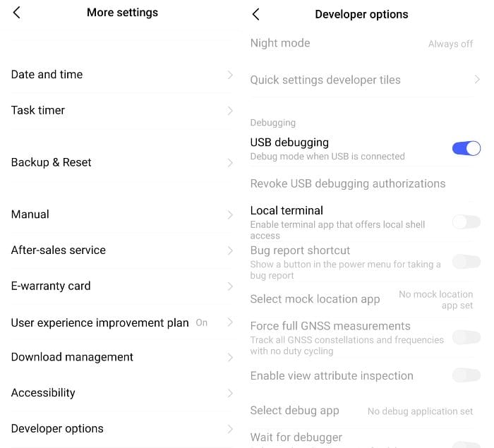Tap the Date and time chevron arrow
This screenshot has height=448, width=494.
(230, 75)
